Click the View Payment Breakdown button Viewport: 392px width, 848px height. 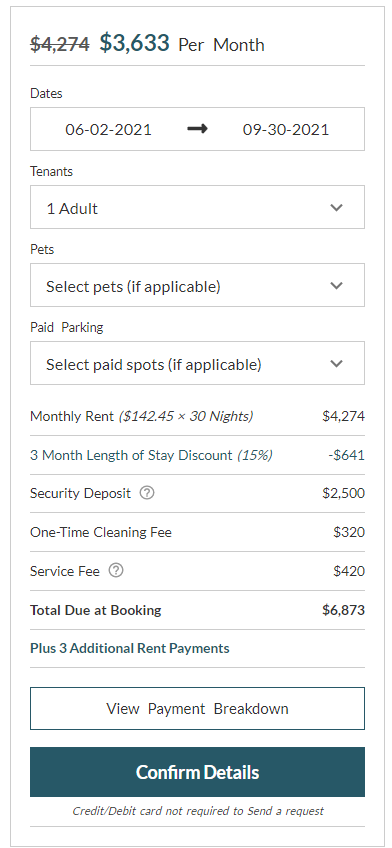tap(197, 708)
